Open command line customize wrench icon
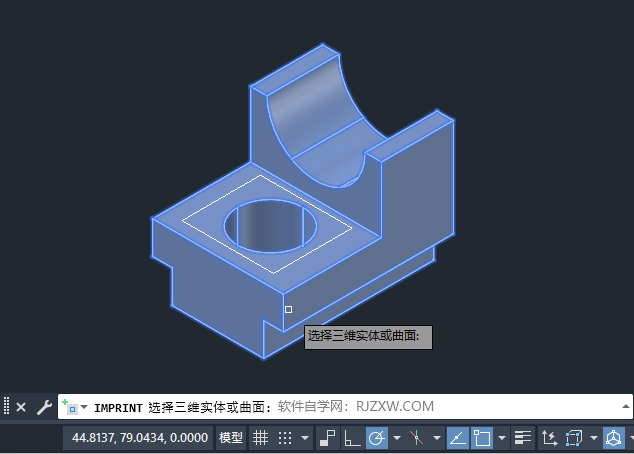Screen dimensions: 634x454 pos(44,407)
